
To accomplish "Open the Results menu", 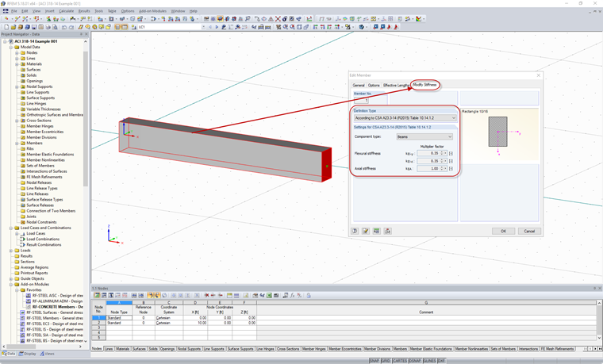I will (x=84, y=11).
